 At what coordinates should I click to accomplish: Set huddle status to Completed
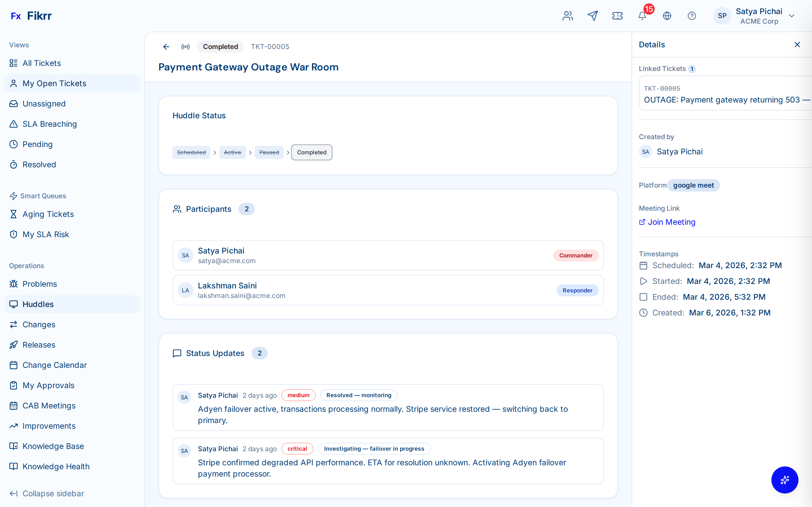(311, 152)
